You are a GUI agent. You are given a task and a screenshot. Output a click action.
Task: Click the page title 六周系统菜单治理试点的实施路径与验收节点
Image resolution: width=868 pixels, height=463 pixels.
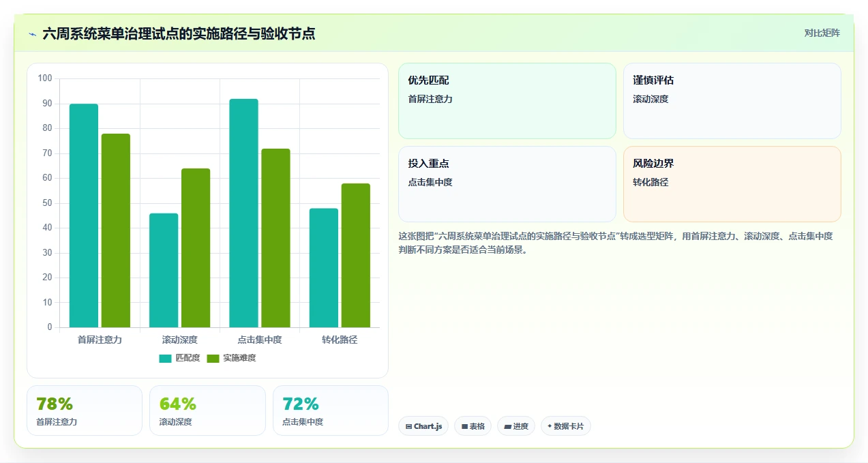pyautogui.click(x=179, y=33)
